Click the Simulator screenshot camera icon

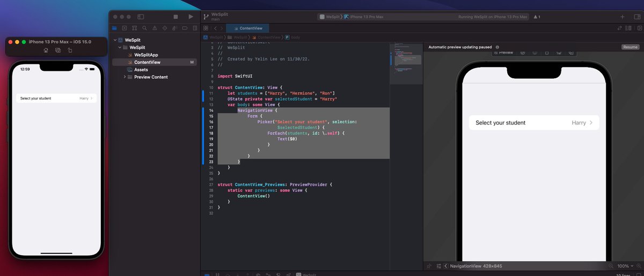(x=58, y=50)
